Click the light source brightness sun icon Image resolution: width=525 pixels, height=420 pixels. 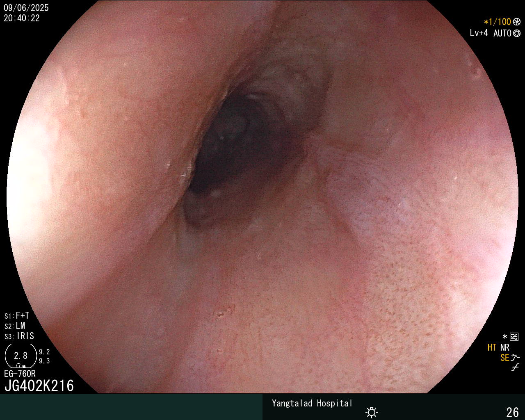click(x=372, y=412)
